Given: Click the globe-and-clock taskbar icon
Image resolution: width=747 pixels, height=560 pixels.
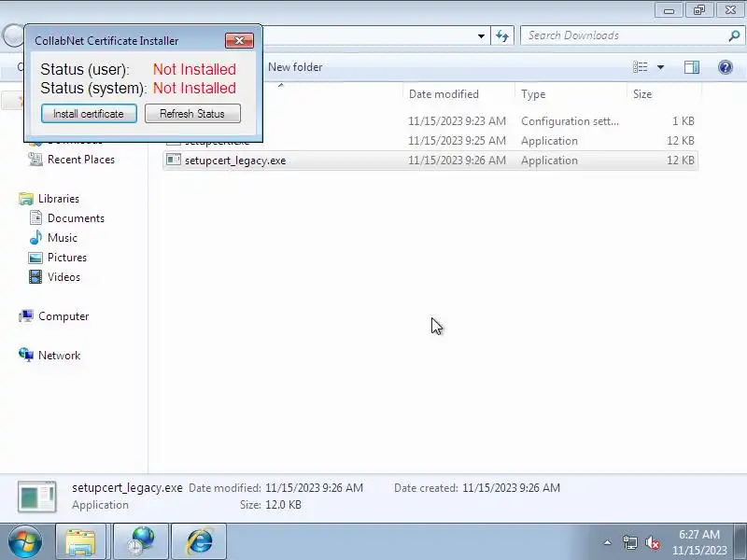Looking at the screenshot, I should [x=141, y=542].
